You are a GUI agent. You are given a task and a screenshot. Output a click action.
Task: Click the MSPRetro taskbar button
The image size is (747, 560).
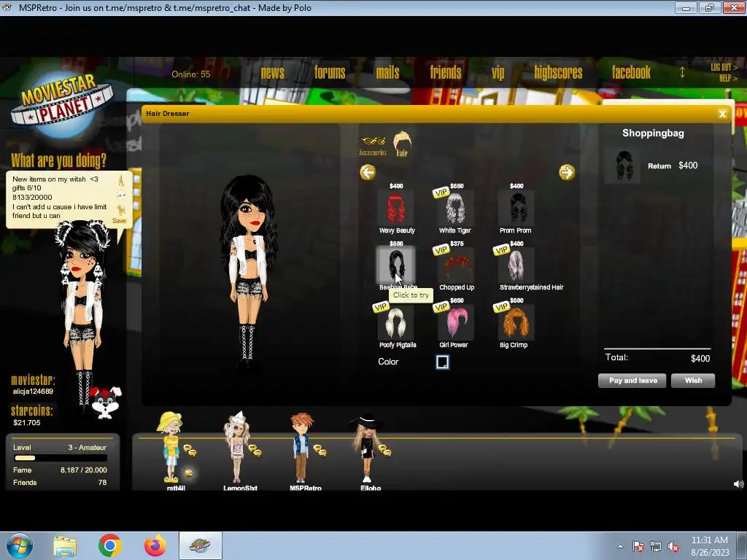pos(201,545)
